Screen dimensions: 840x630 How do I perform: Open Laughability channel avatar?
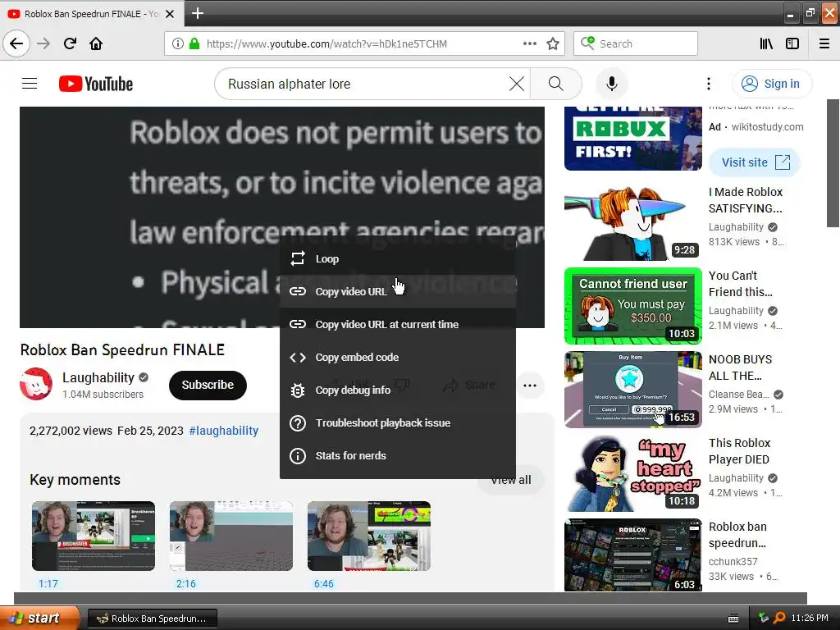pos(36,384)
